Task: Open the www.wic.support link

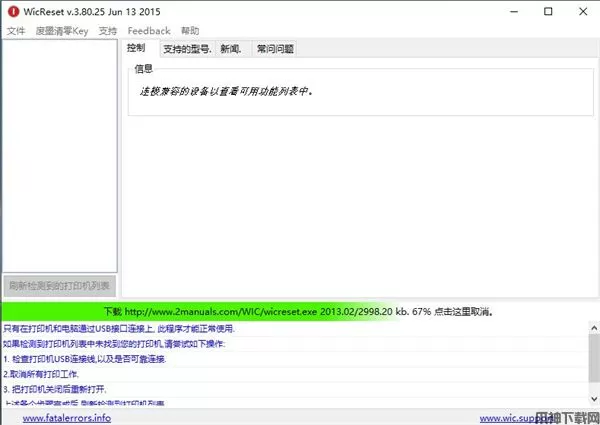Action: 516,418
